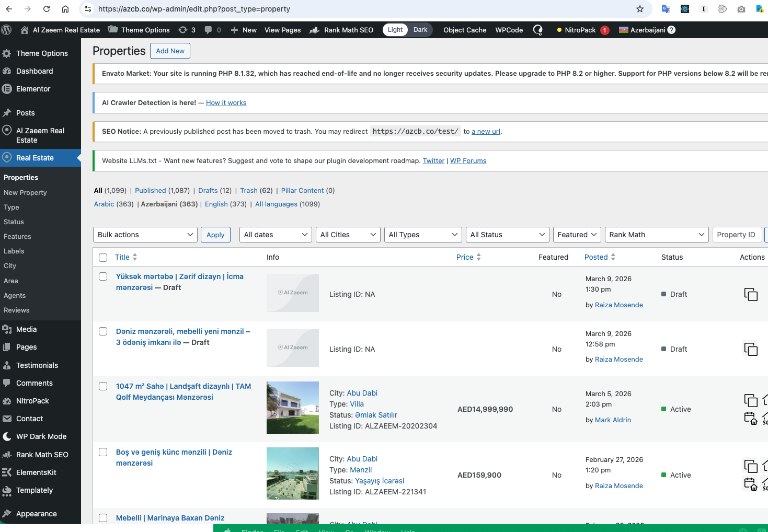The height and width of the screenshot is (532, 768).
Task: Open the comments bubble icon in admin bar
Action: coord(209,30)
